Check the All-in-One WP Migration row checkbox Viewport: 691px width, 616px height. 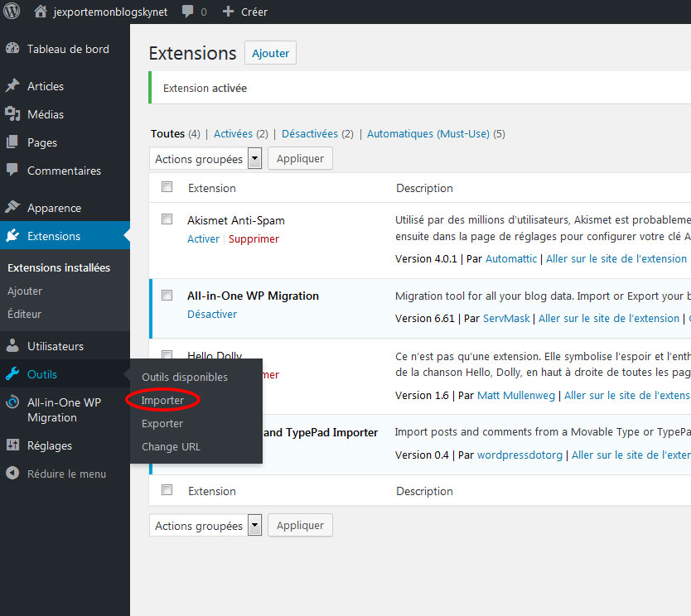[x=167, y=295]
